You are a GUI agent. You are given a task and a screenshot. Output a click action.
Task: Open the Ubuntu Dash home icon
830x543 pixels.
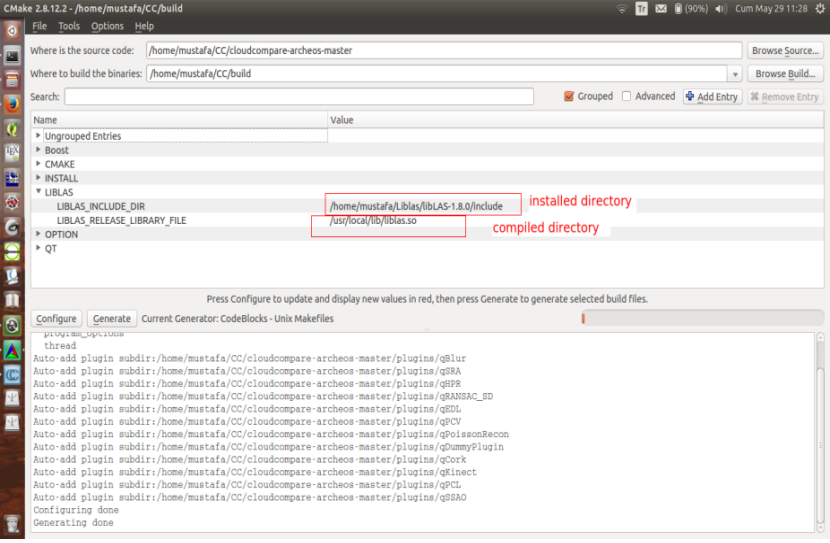coord(12,29)
